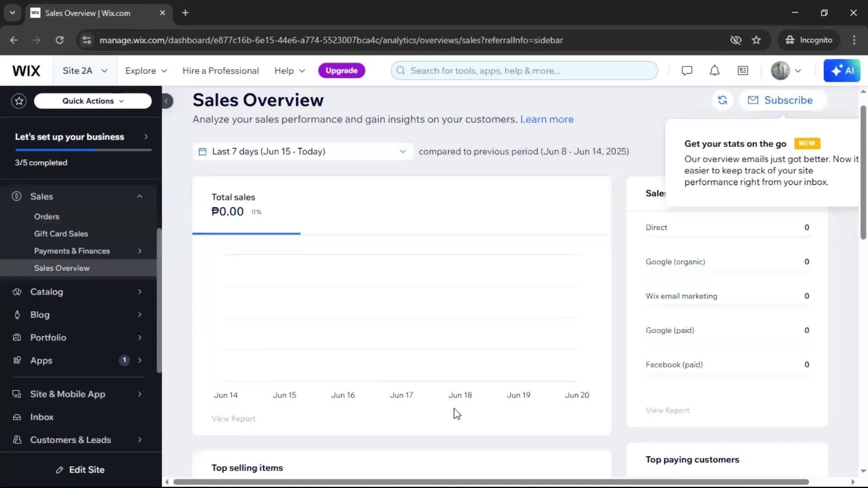Open the Explore dropdown menu
Image resolution: width=868 pixels, height=488 pixels.
point(146,71)
